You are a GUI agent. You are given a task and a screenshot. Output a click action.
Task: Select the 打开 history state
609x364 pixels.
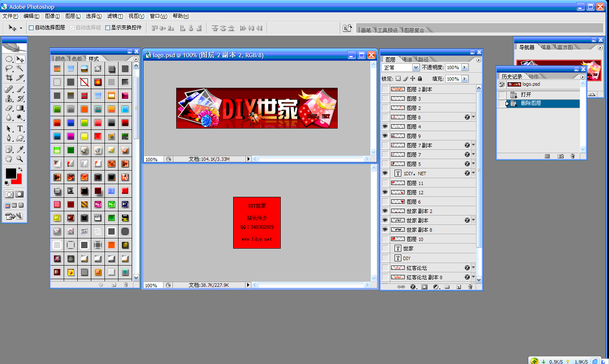click(543, 95)
